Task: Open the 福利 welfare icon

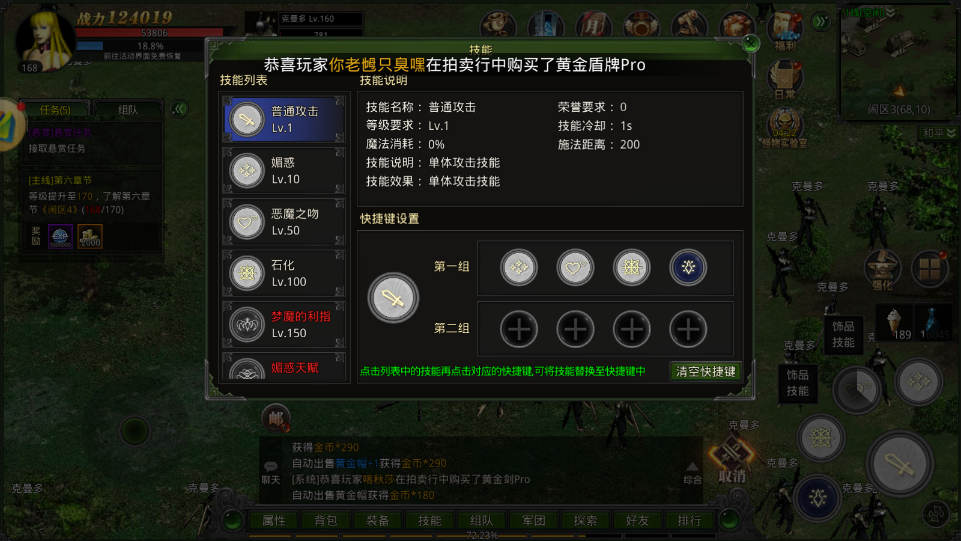Action: pos(786,31)
